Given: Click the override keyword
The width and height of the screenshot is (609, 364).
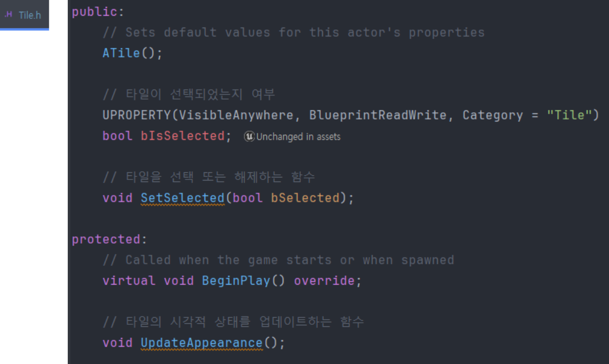Looking at the screenshot, I should pyautogui.click(x=324, y=281).
